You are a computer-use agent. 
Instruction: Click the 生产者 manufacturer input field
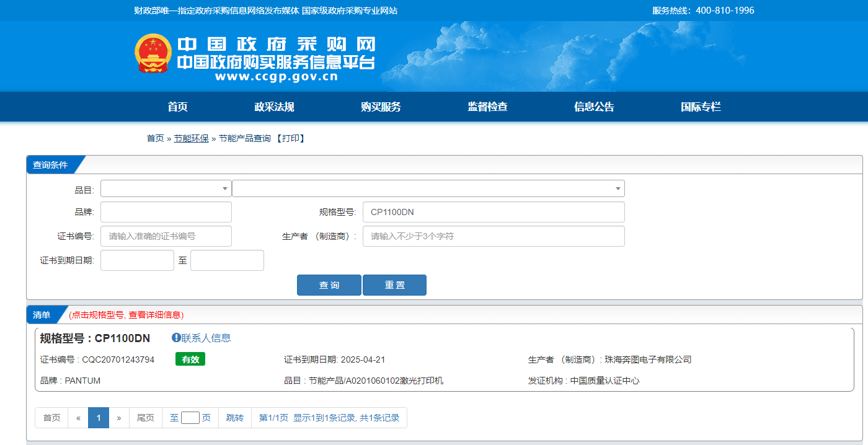point(493,236)
